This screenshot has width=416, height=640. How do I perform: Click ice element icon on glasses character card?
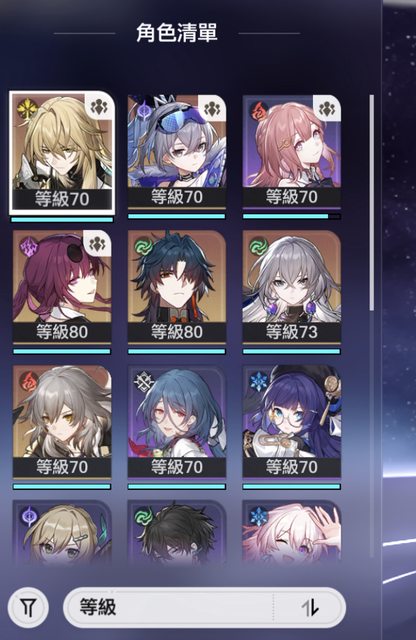click(259, 382)
